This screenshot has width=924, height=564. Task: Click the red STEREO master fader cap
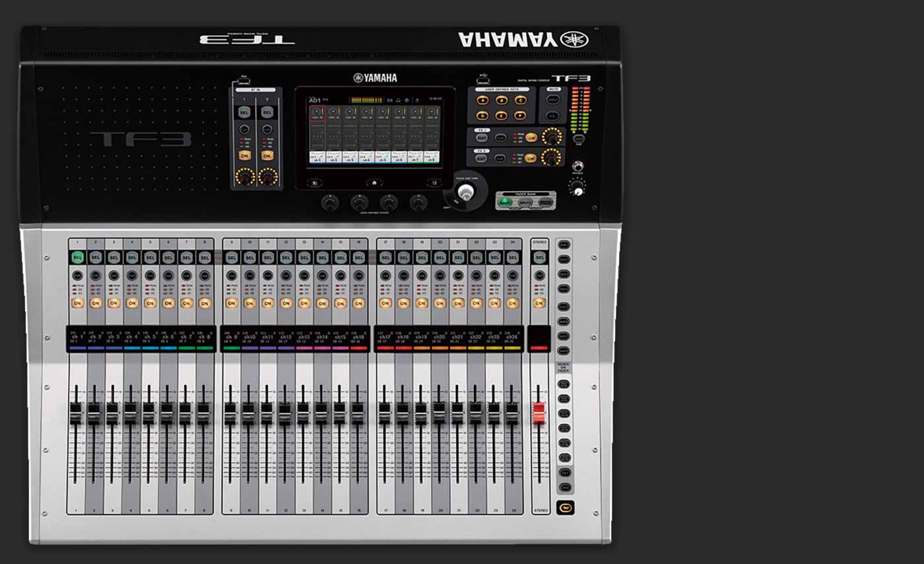click(x=540, y=413)
